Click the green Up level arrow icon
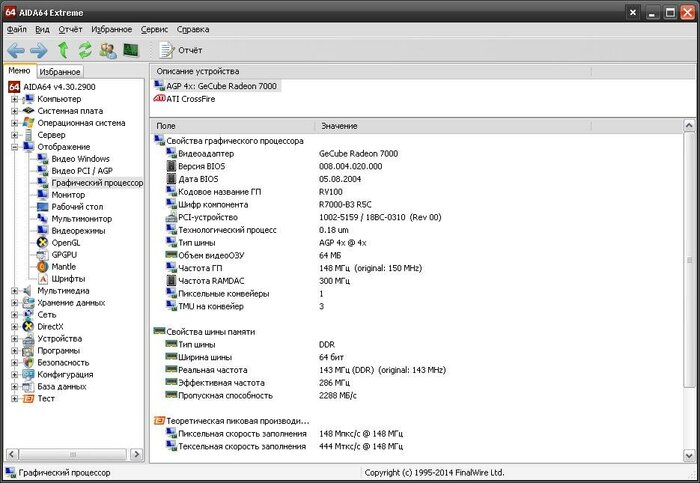 (63, 50)
